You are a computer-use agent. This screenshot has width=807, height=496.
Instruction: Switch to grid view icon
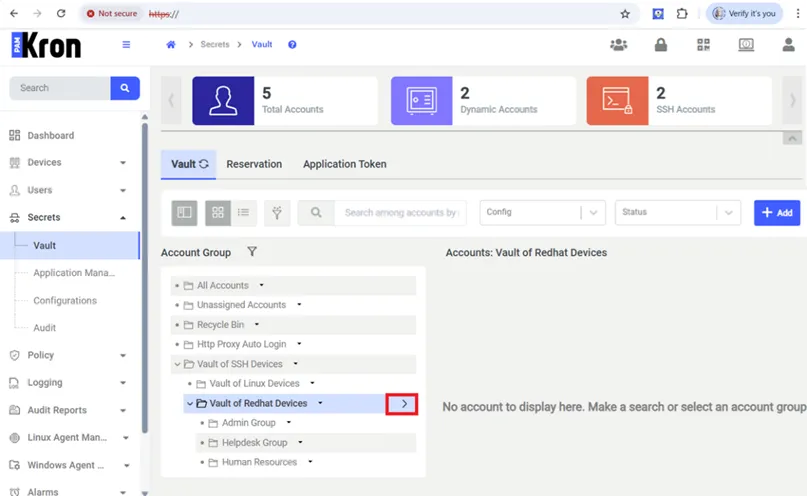218,212
